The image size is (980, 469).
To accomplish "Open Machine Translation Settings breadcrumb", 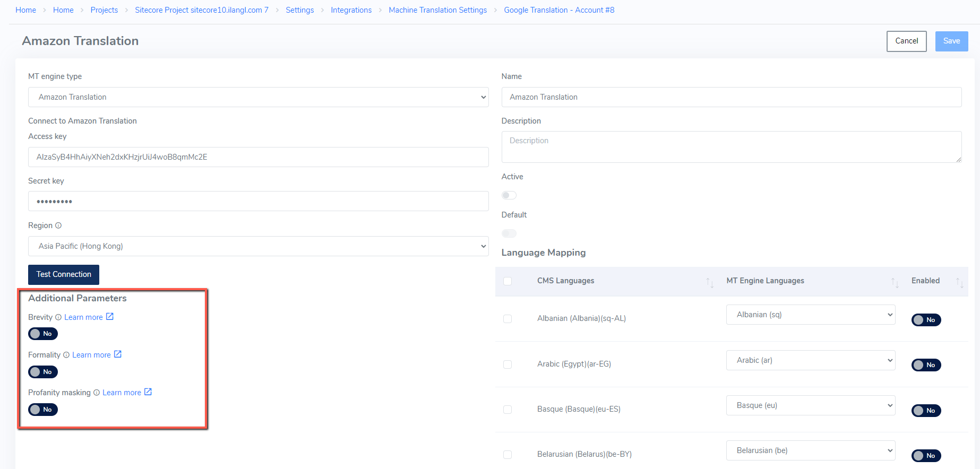I will click(438, 10).
